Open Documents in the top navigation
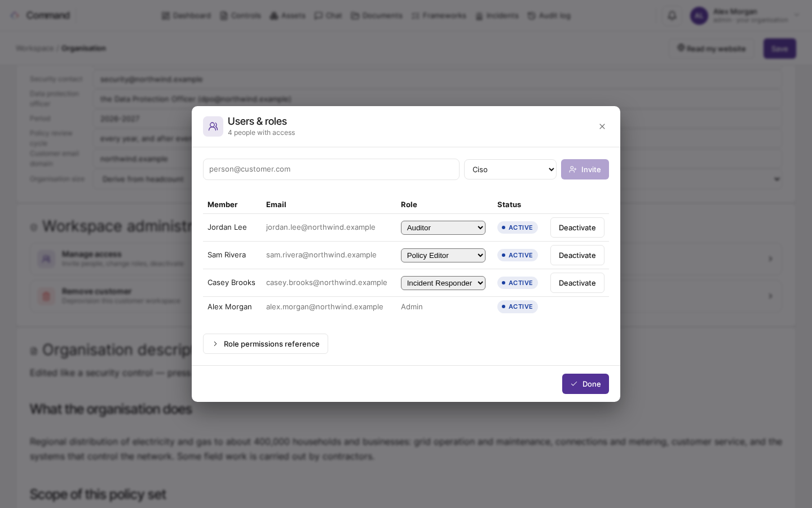Viewport: 812px width, 508px height. tap(377, 15)
